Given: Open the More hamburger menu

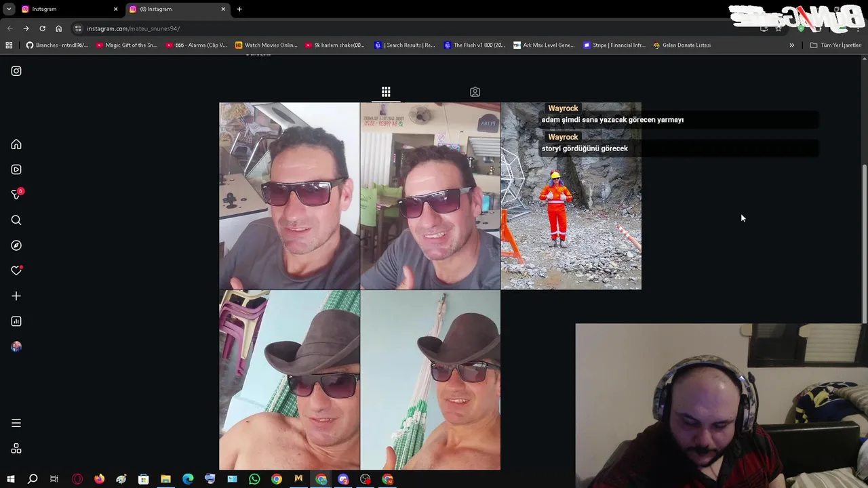Looking at the screenshot, I should click(16, 423).
